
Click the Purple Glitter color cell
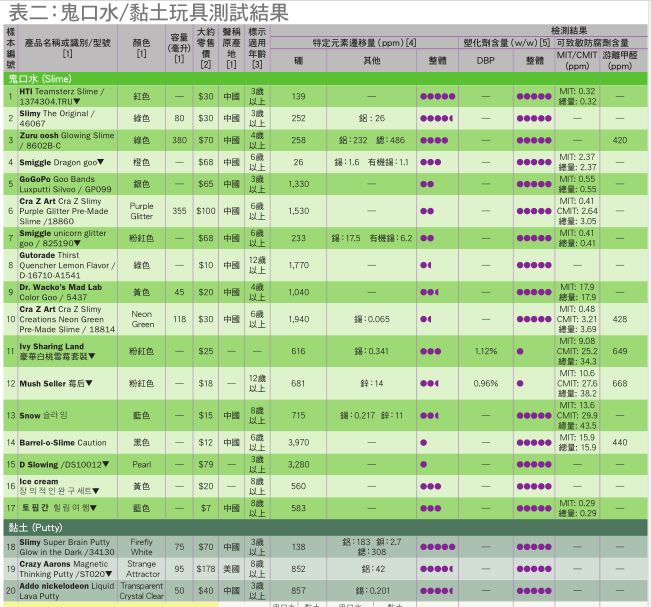142,211
